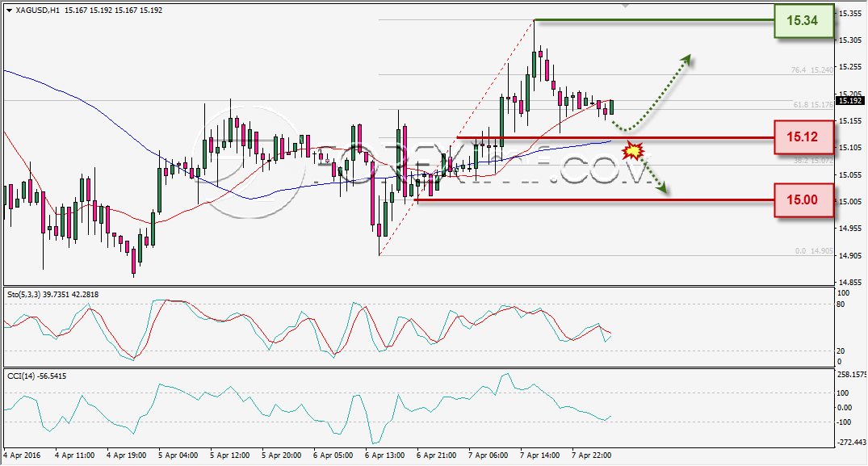Click the -100 level on CCI scale

(x=844, y=422)
